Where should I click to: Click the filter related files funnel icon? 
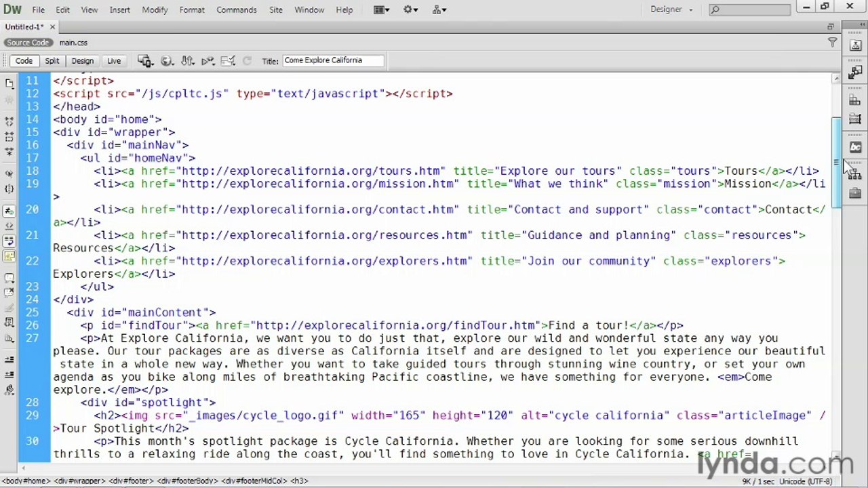[x=832, y=43]
